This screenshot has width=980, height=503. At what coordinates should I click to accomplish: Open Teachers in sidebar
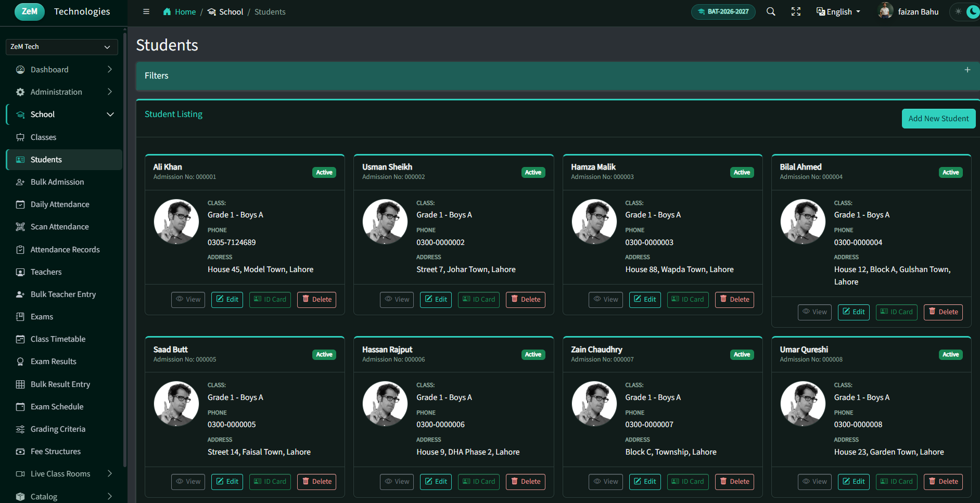pyautogui.click(x=64, y=272)
